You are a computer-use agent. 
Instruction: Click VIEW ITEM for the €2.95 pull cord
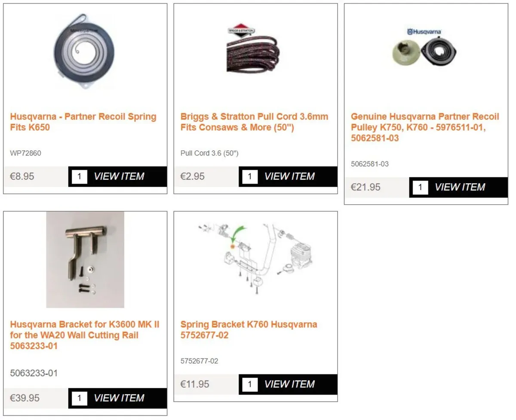(x=289, y=176)
